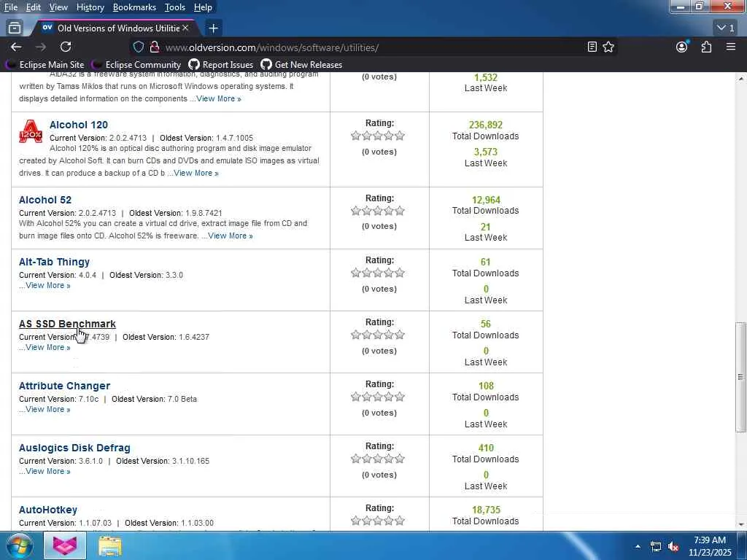The image size is (747, 560).
Task: Open the Firefox View icon
Action: pos(15,28)
